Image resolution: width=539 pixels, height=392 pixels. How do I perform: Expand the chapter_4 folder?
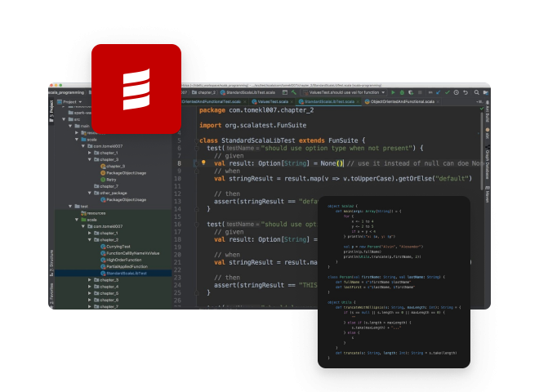90,287
